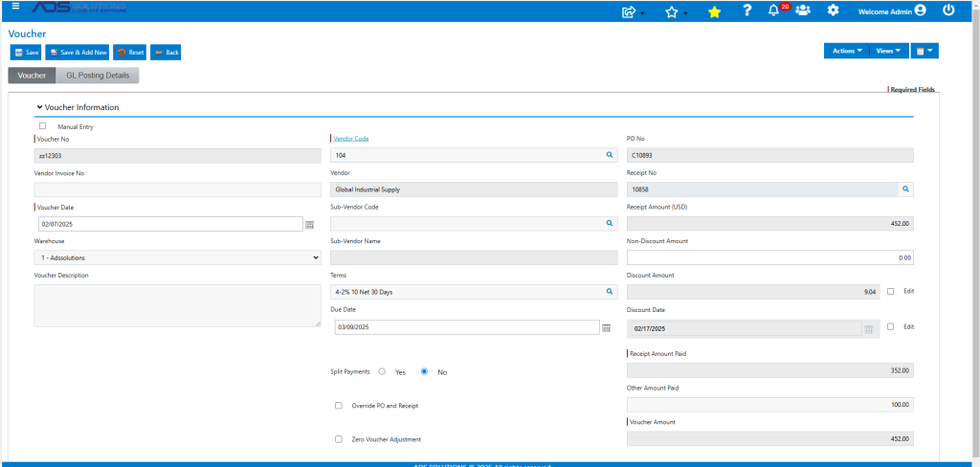Open the clipboard icon dropdown
This screenshot has height=467, width=980.
924,52
